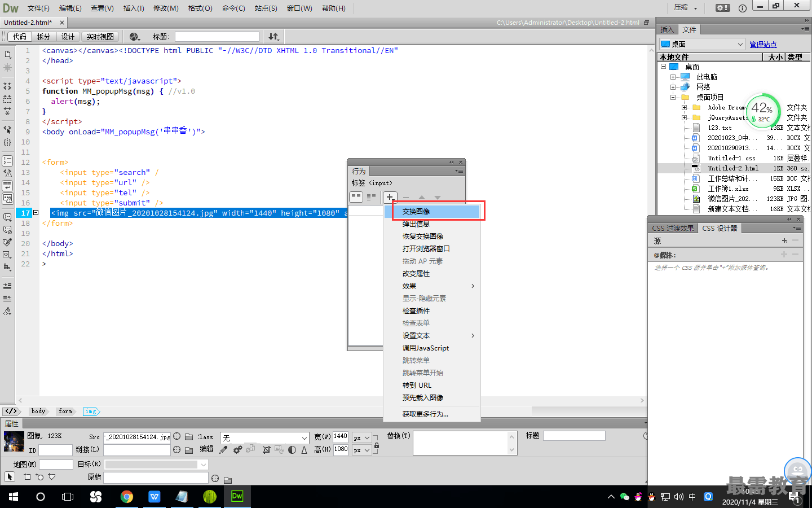Screen dimensions: 812x508
Task: Collapse the 桌面 tree root
Action: [x=664, y=67]
